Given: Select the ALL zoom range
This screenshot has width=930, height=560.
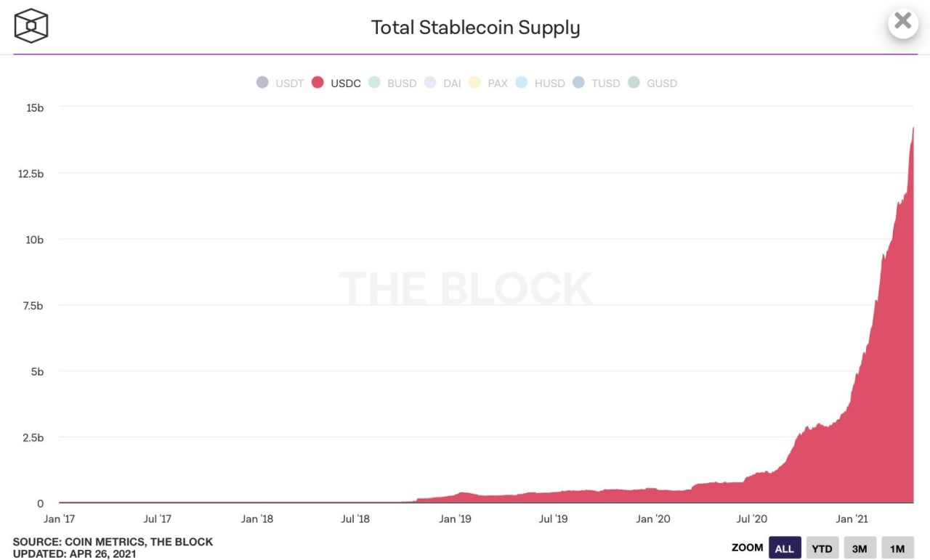Looking at the screenshot, I should point(785,548).
